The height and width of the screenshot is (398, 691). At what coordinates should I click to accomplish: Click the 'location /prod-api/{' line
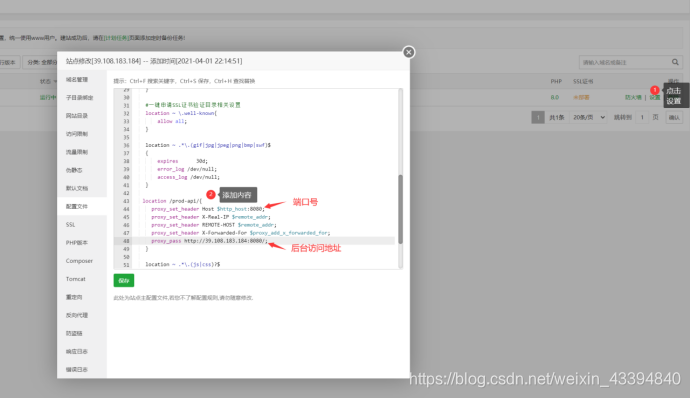172,201
